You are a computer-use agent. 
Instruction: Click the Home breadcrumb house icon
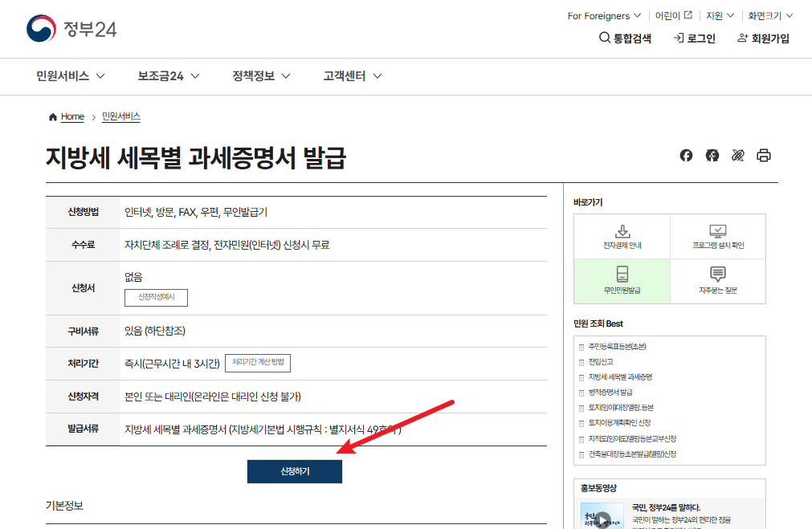click(x=52, y=116)
